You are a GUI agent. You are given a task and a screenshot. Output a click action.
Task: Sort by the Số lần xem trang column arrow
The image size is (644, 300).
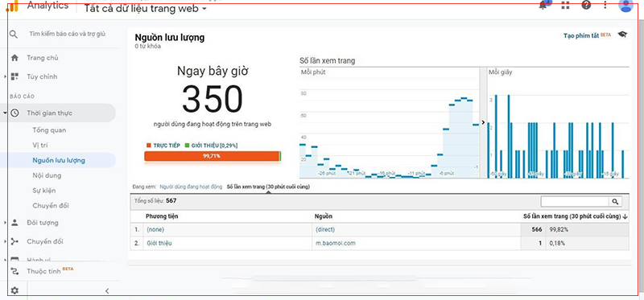coord(625,216)
